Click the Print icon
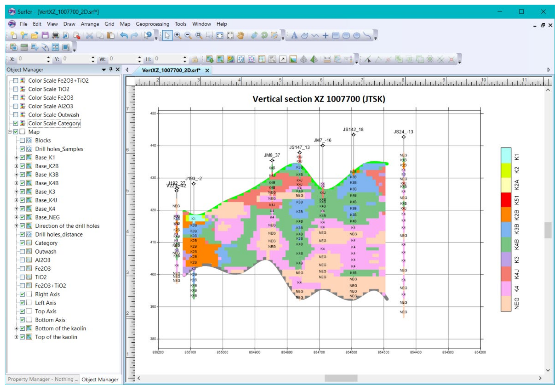Screen dimensions: 560x392 [56, 36]
